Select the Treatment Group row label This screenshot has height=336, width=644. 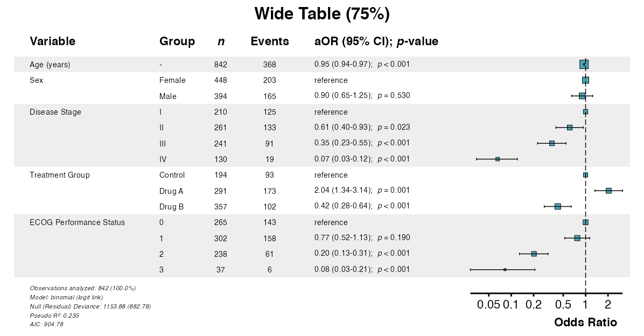[60, 175]
